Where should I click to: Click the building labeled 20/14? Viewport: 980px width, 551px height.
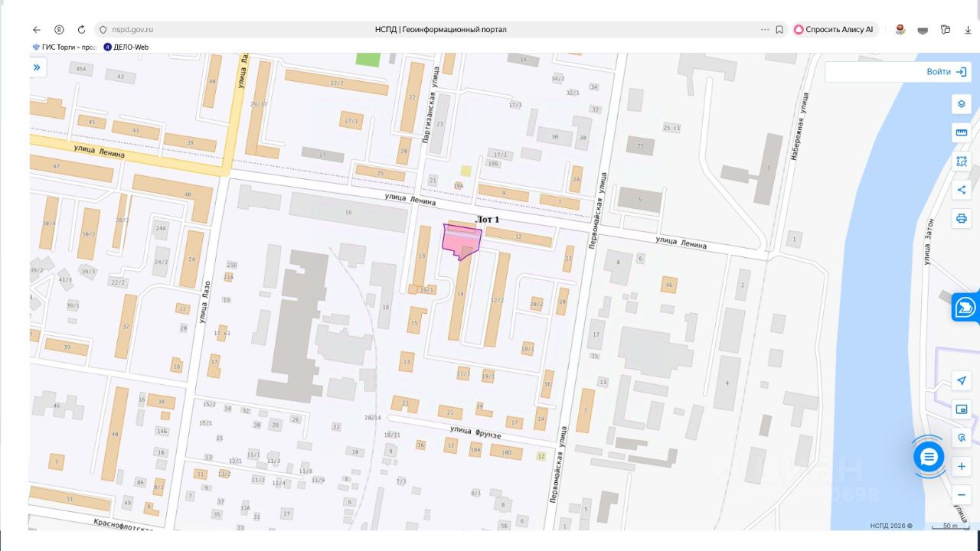pyautogui.click(x=372, y=417)
